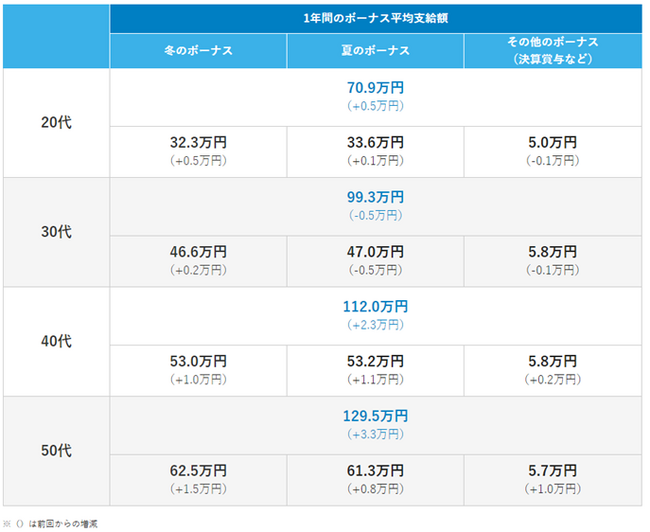This screenshot has width=650, height=532.
Task: Click the 32.3万円 winter bonus cell
Action: (x=198, y=142)
